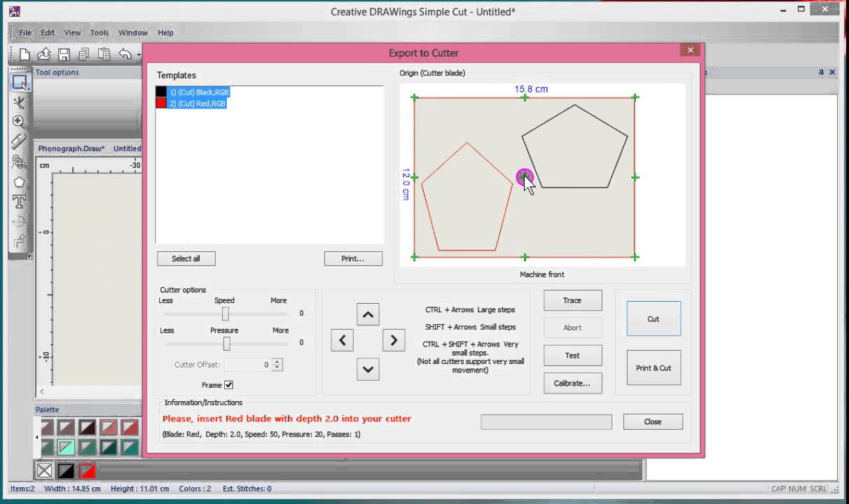849x504 pixels.
Task: Select the rectangle selection tool
Action: click(x=20, y=82)
